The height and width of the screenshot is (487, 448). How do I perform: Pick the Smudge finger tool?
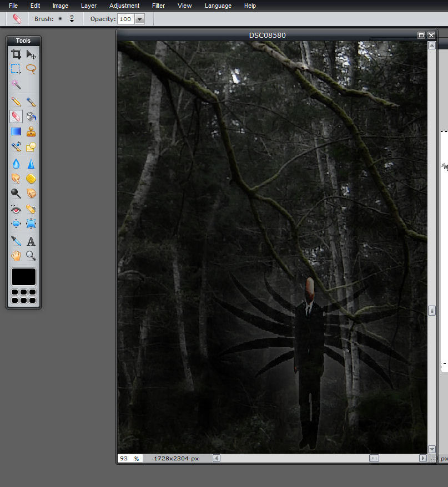click(x=16, y=179)
